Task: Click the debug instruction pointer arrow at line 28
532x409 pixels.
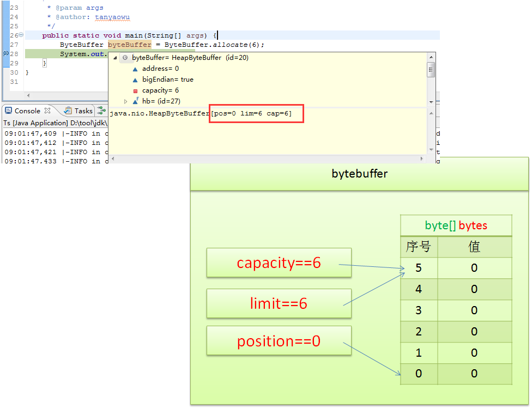Action: (x=5, y=53)
